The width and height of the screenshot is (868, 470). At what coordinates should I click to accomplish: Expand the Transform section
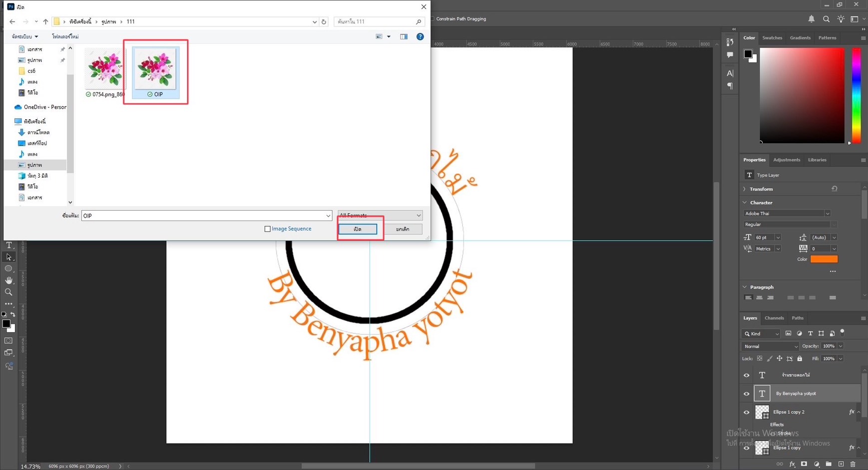pos(745,189)
